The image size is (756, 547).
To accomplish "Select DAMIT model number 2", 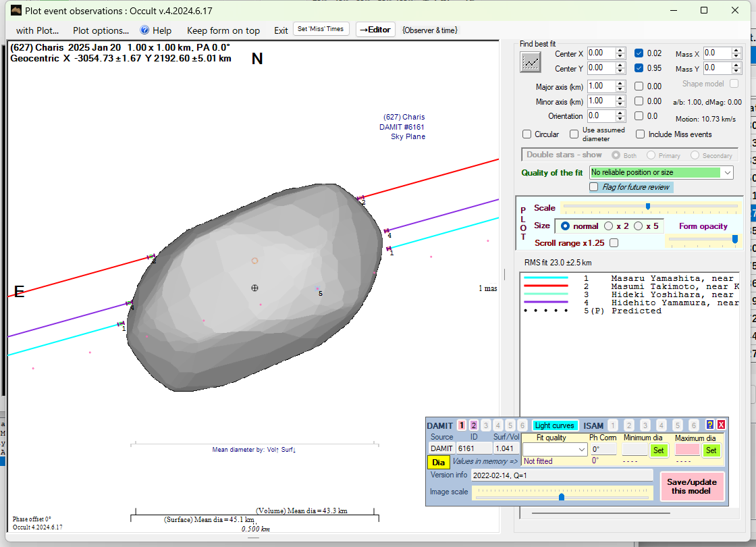I will [474, 425].
